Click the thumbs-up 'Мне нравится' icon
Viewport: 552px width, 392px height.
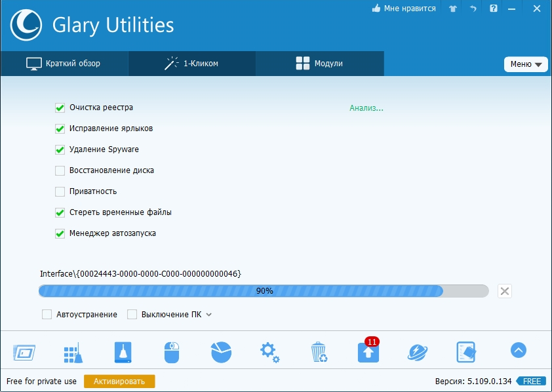point(376,8)
